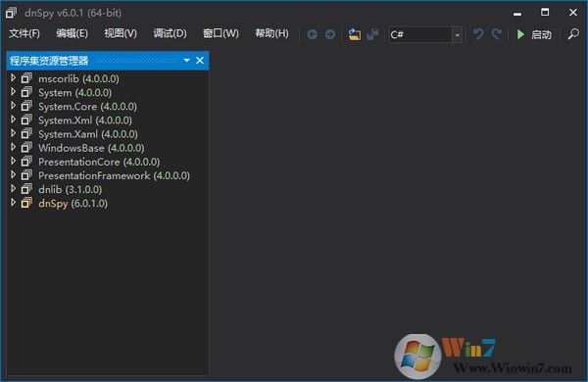The image size is (588, 382).
Task: Click the dnSpy title bar app icon
Action: pyautogui.click(x=11, y=13)
